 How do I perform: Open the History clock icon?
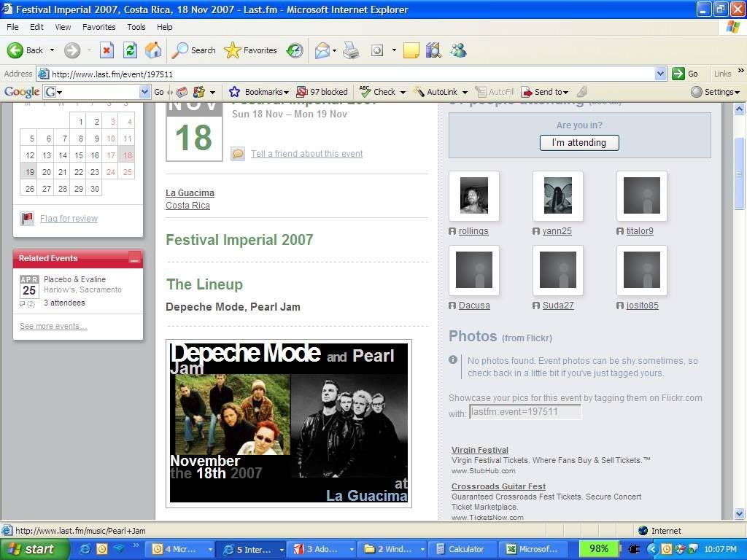tap(295, 50)
